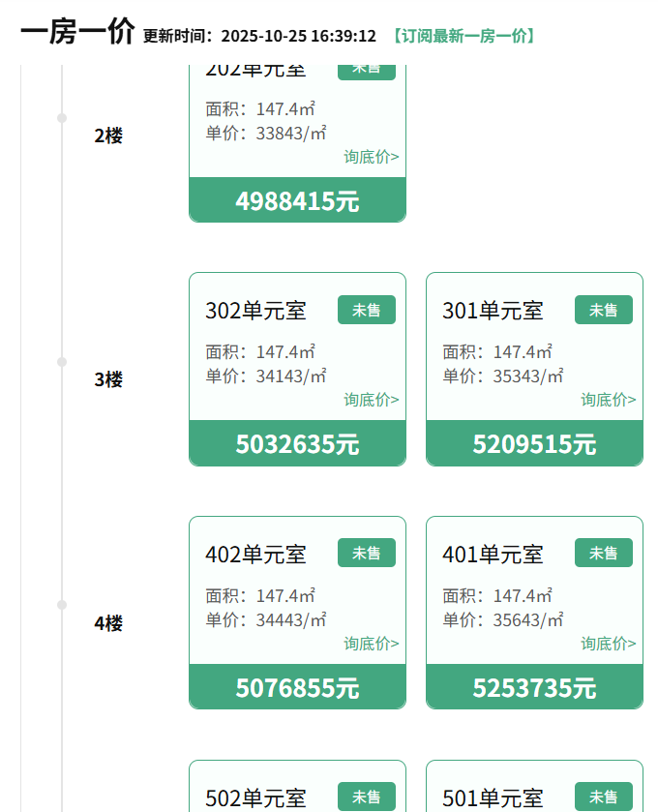Click the 未售 badge on 401单元室

pyautogui.click(x=603, y=553)
